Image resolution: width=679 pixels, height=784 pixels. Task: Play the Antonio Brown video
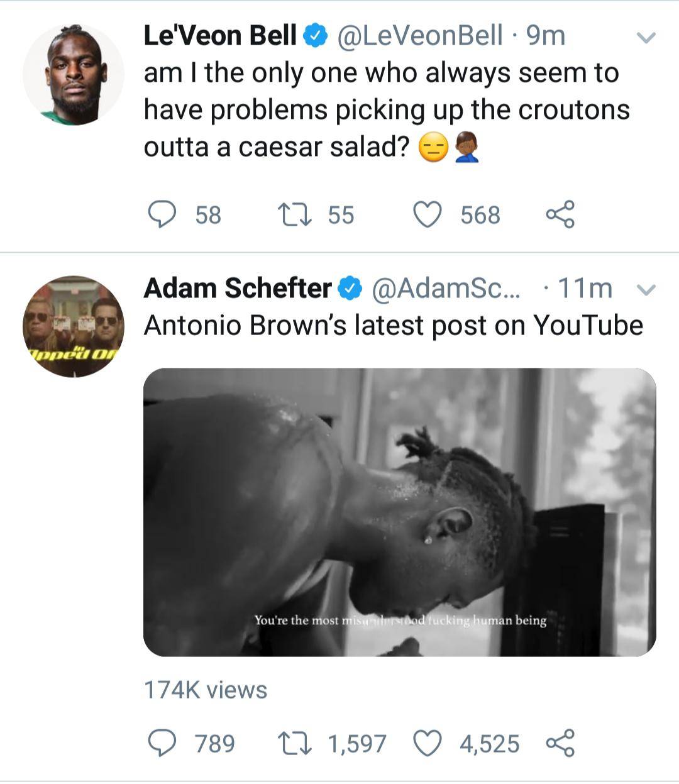point(399,512)
